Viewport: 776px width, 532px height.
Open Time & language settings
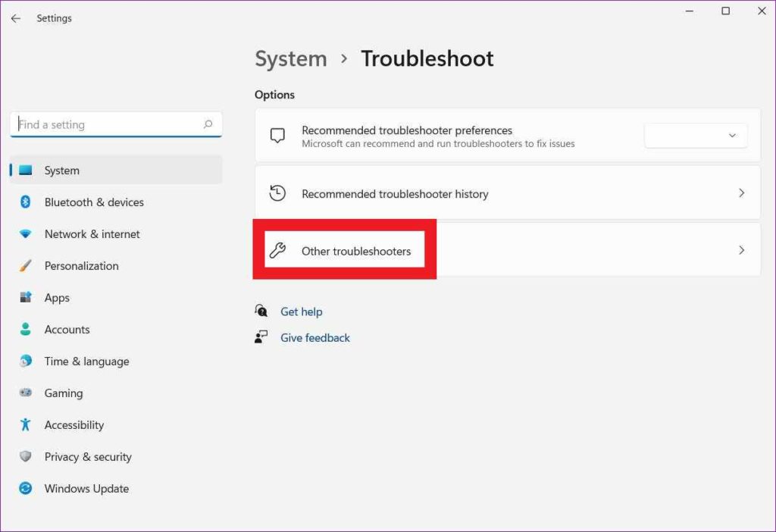pos(116,361)
